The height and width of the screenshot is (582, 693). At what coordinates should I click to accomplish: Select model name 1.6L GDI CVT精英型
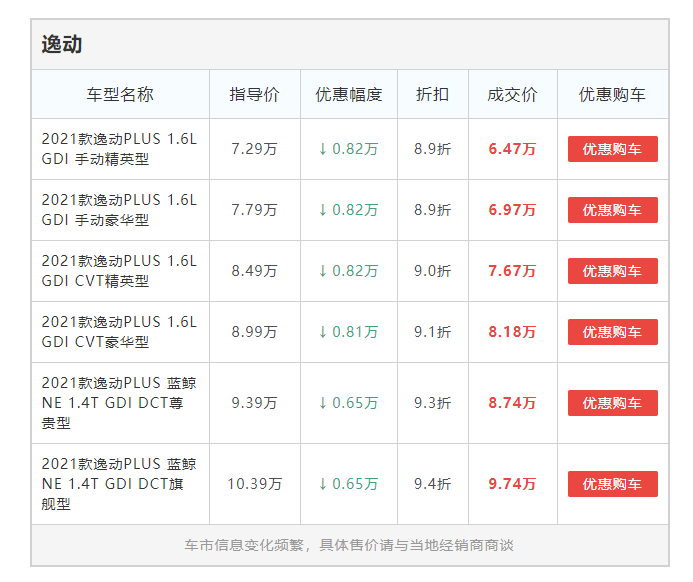point(119,271)
